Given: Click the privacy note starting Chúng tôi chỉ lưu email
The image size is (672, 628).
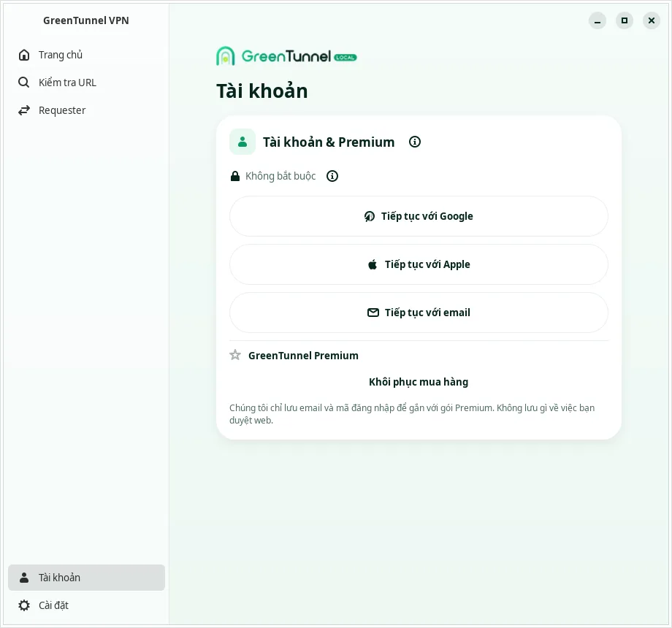Looking at the screenshot, I should [412, 414].
